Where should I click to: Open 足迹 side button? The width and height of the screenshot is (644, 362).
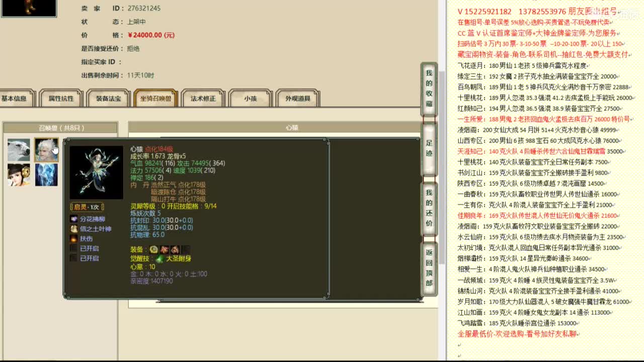pyautogui.click(x=429, y=149)
